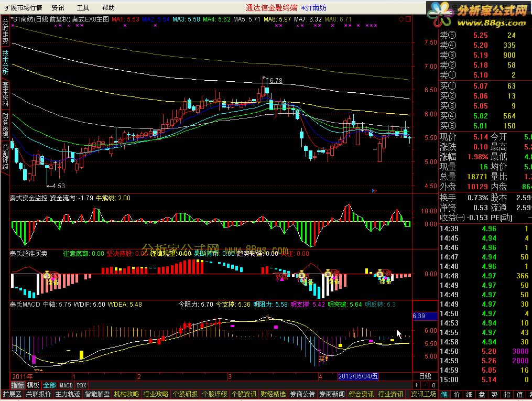Click the 6.78 high price label

click(276, 81)
